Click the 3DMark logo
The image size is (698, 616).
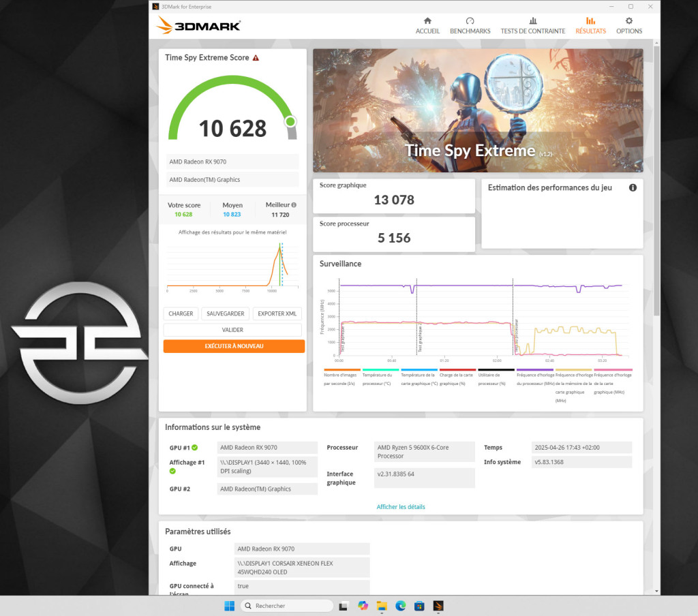tap(198, 25)
